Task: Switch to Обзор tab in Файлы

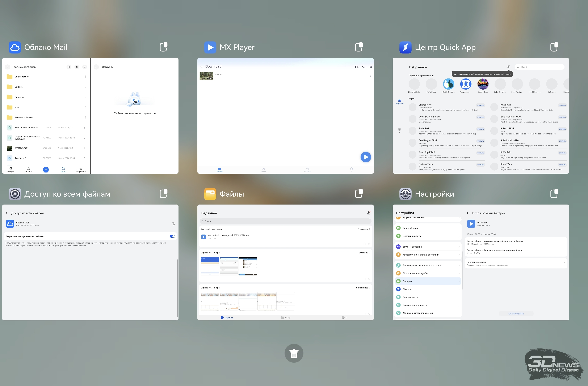Action: tap(286, 317)
